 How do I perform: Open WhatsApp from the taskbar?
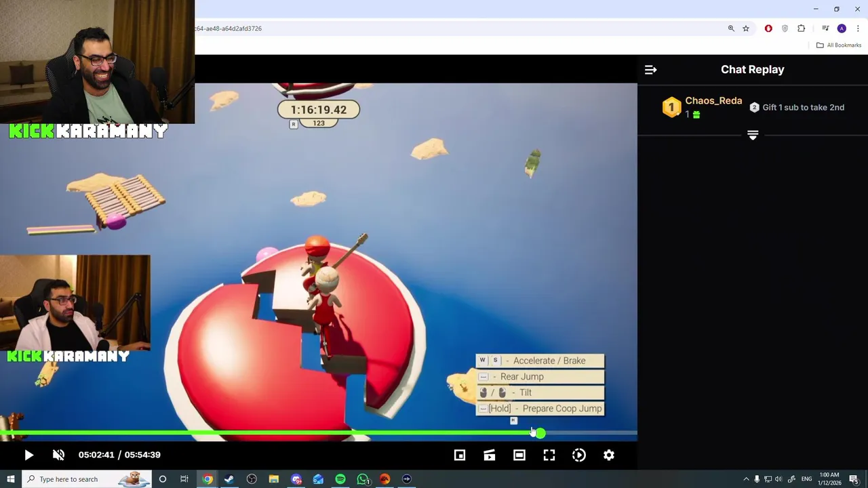click(x=363, y=479)
